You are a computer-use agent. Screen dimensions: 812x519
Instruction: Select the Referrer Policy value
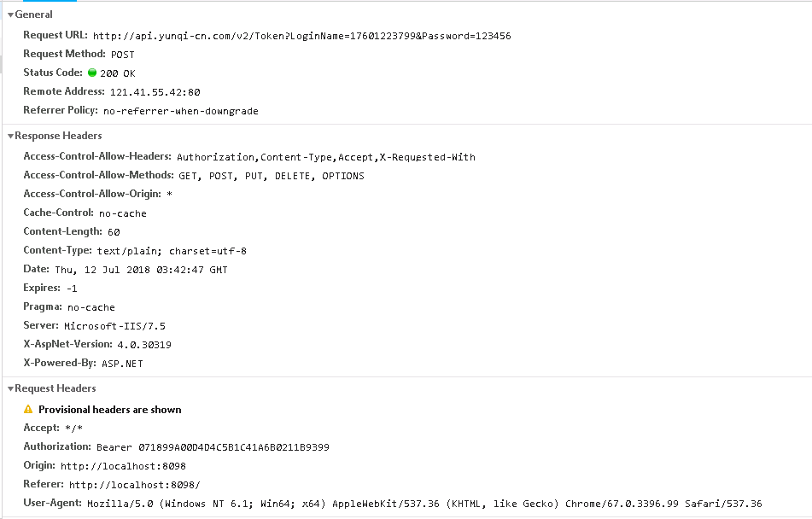180,111
